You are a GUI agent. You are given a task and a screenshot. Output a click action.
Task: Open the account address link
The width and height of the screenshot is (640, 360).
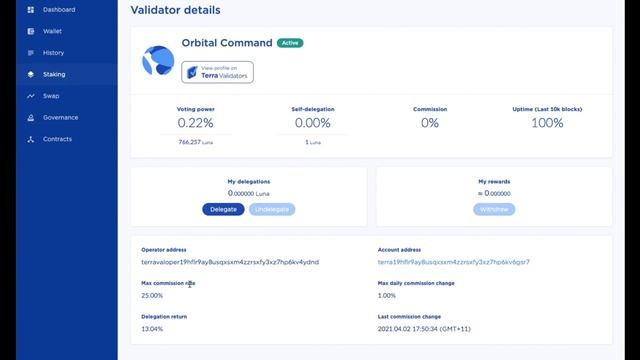tap(453, 262)
